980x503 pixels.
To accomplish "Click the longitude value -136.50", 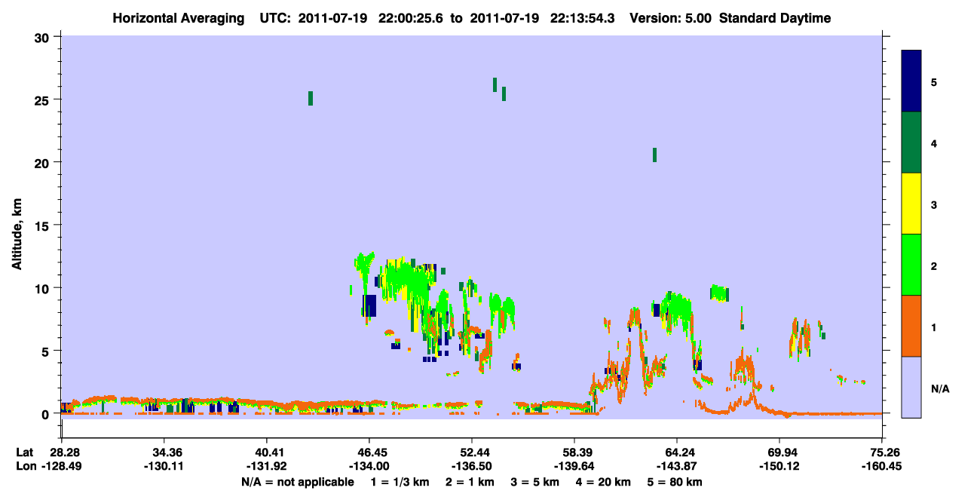I will pos(472,466).
